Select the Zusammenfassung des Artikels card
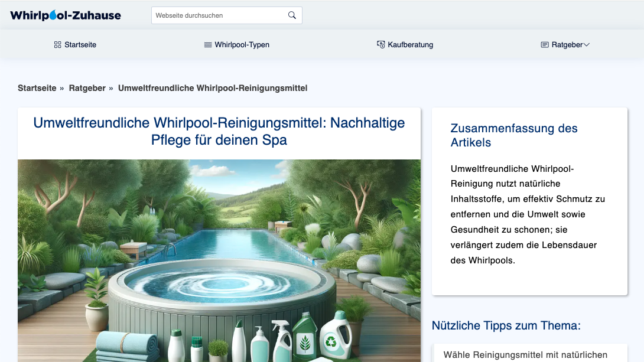The height and width of the screenshot is (362, 644). pos(529,200)
